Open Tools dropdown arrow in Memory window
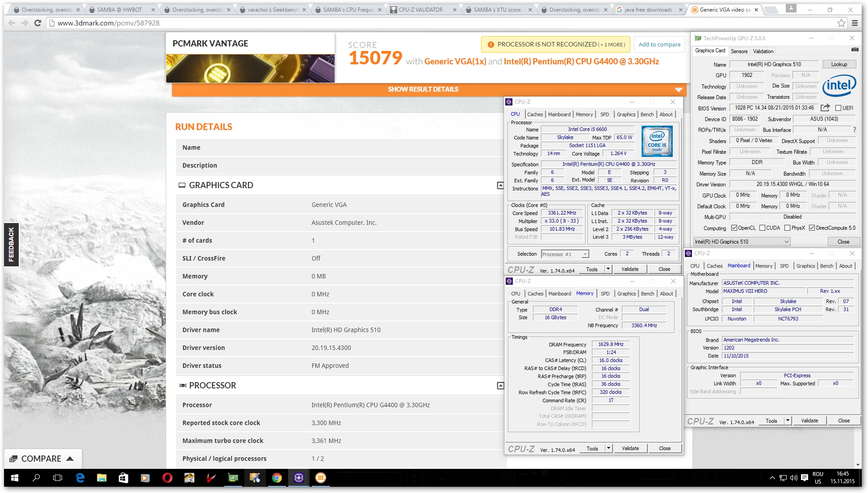The width and height of the screenshot is (868, 493). tap(608, 448)
